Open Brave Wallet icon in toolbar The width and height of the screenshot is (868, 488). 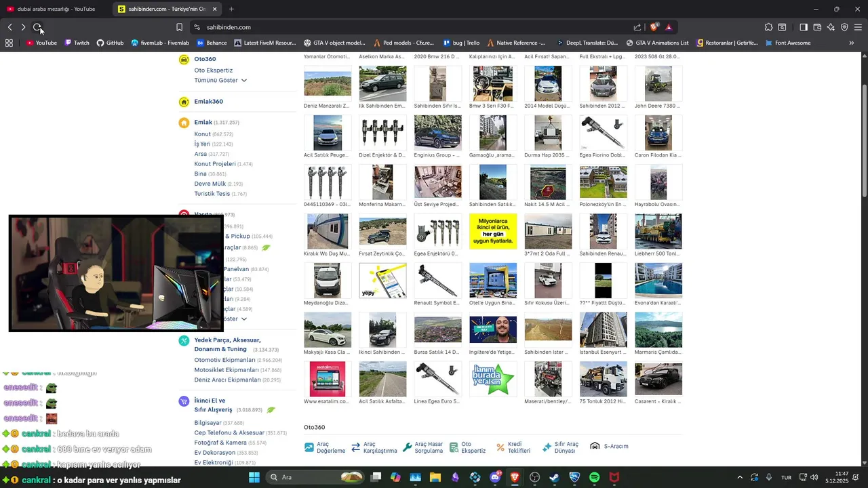(817, 27)
